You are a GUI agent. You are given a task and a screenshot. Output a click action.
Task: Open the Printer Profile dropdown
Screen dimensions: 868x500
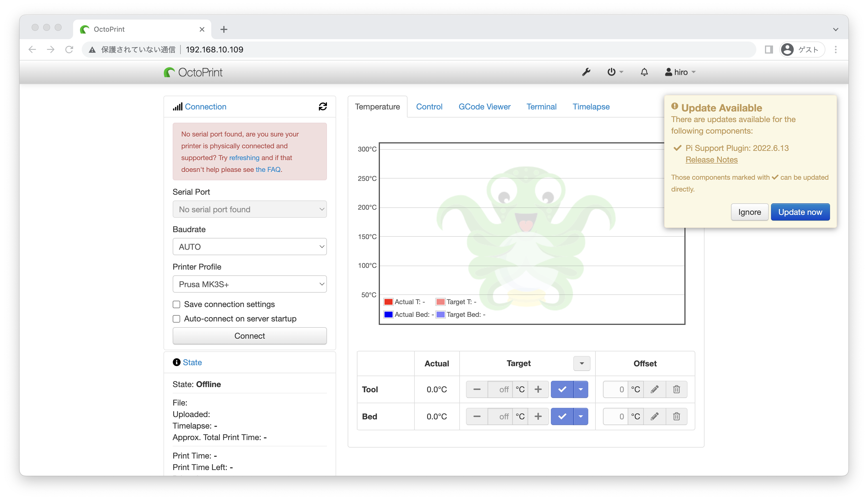click(x=250, y=284)
